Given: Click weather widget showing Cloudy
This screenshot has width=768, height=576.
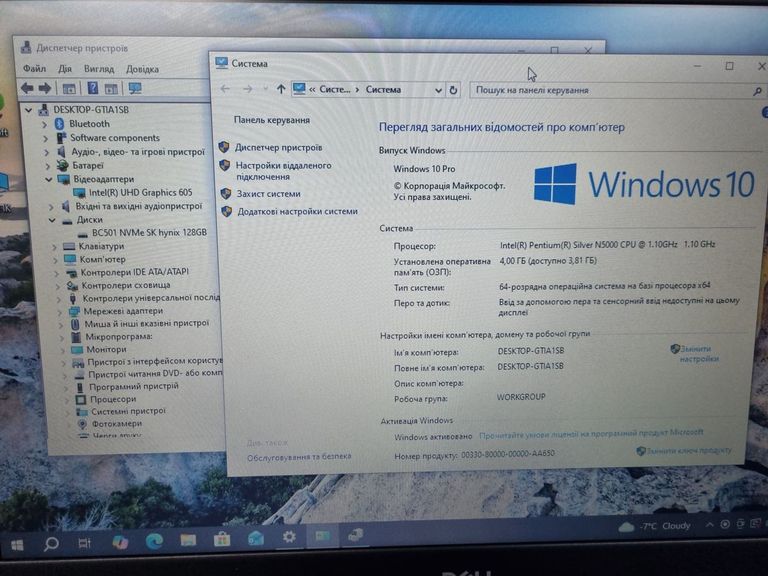Looking at the screenshot, I should click(x=654, y=527).
